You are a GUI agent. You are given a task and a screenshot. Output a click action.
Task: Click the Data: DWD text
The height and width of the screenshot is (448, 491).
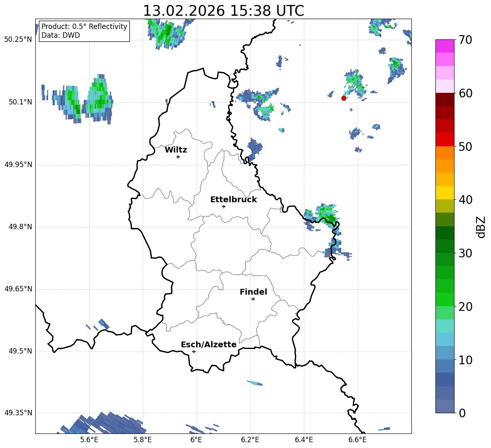pos(61,35)
